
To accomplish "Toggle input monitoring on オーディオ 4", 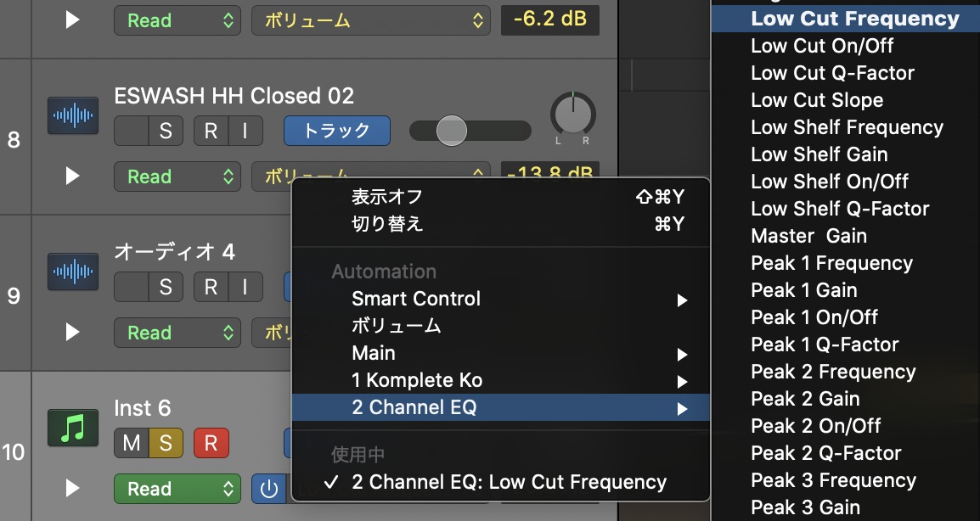I will [245, 287].
